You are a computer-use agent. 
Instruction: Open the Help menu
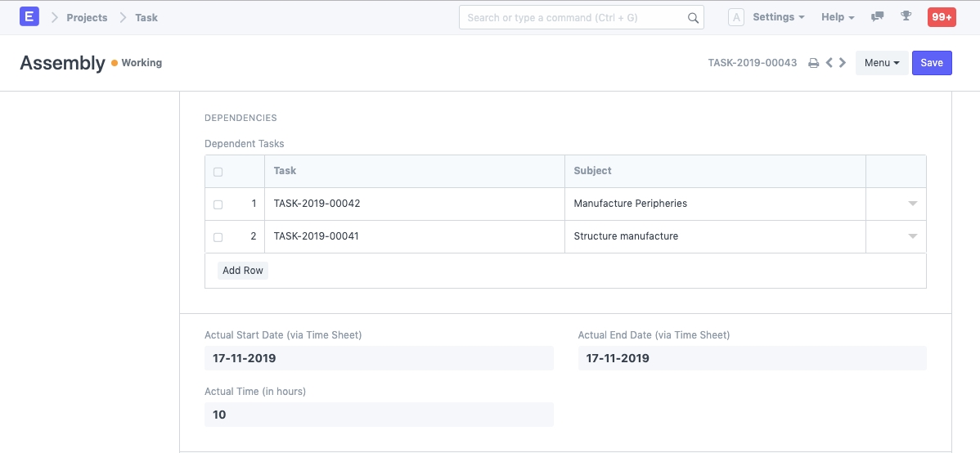pyautogui.click(x=838, y=17)
